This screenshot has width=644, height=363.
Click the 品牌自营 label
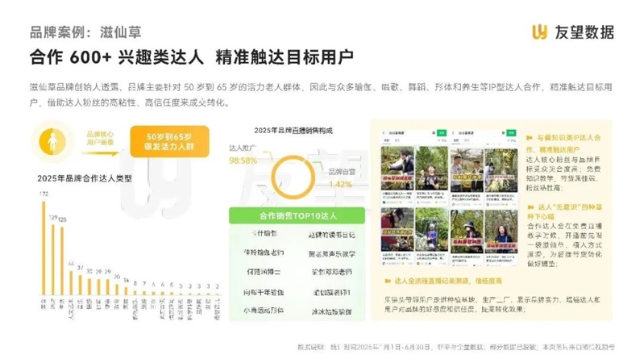[x=342, y=172]
